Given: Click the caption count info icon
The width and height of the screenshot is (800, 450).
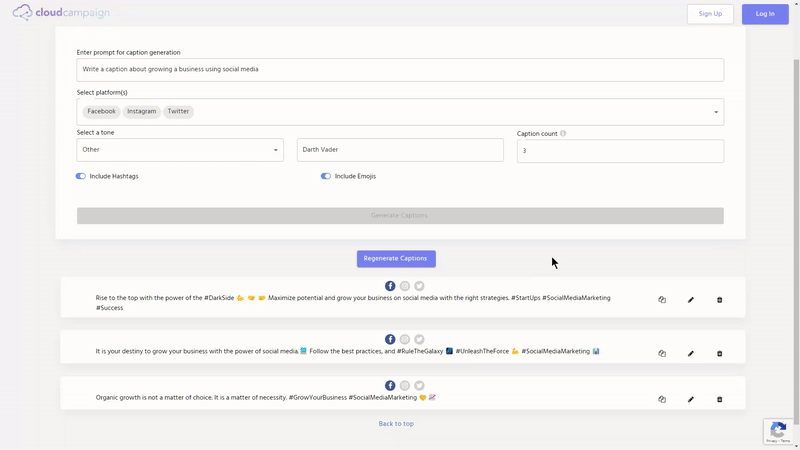Looking at the screenshot, I should click(x=563, y=133).
